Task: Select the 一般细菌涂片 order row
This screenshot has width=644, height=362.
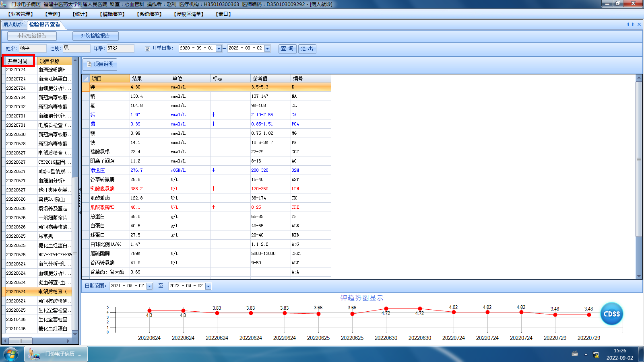Action: 37,218
